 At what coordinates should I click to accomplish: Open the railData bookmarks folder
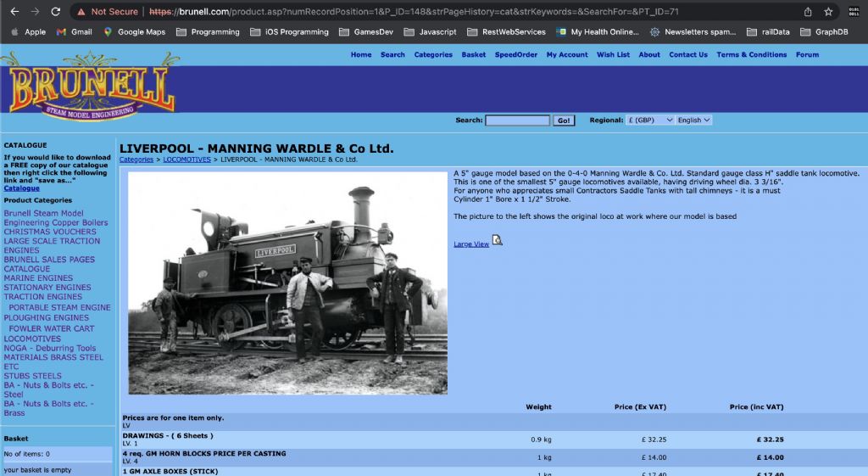click(x=768, y=32)
